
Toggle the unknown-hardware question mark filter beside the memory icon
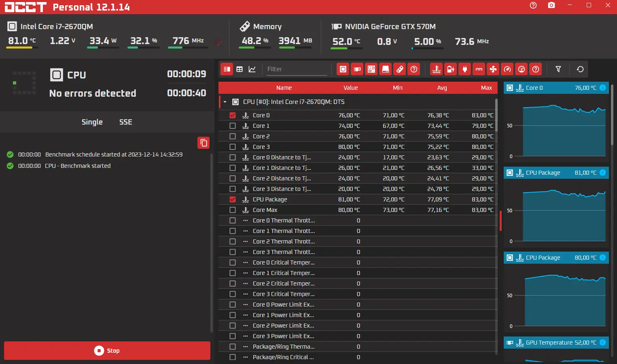pyautogui.click(x=414, y=69)
